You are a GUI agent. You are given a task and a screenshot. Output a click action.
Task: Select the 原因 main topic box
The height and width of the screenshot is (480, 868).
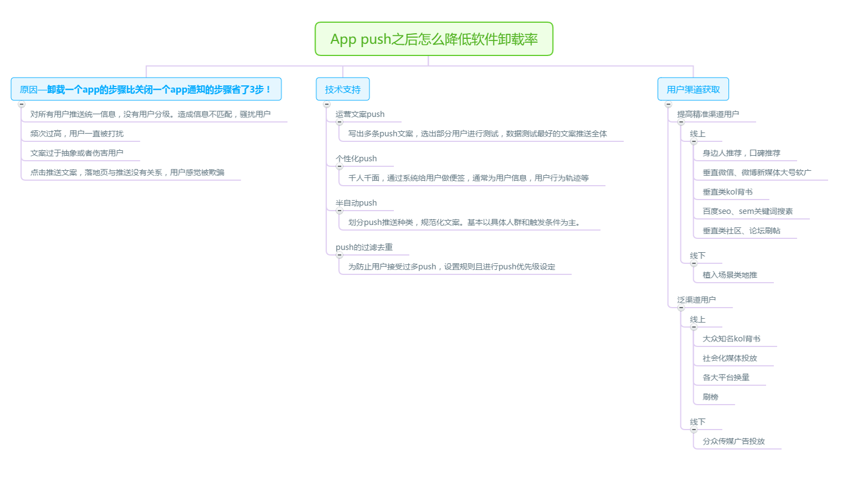coord(146,89)
